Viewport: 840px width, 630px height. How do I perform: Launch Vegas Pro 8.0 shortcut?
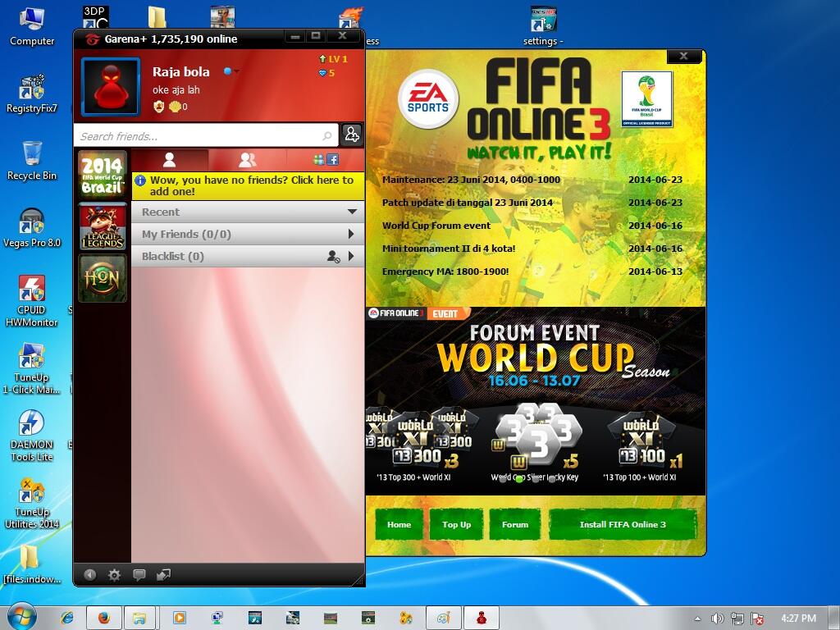32,228
